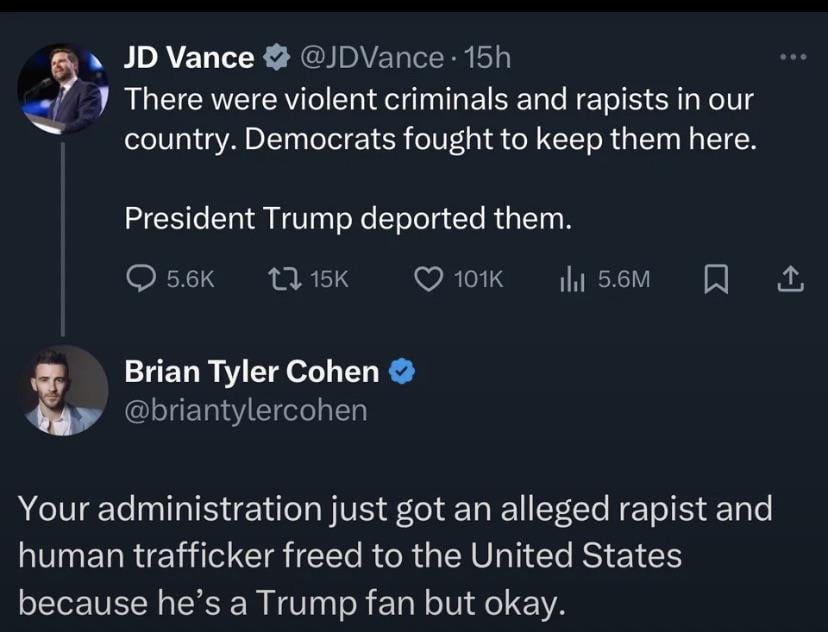Click the 15h timestamp on the tweet
828x632 pixels.
click(x=489, y=58)
